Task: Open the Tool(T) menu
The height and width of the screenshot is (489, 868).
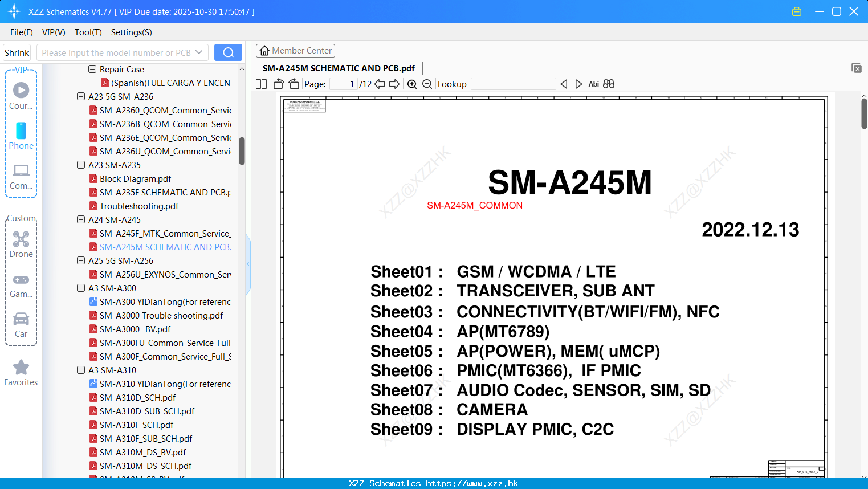Action: coord(88,32)
